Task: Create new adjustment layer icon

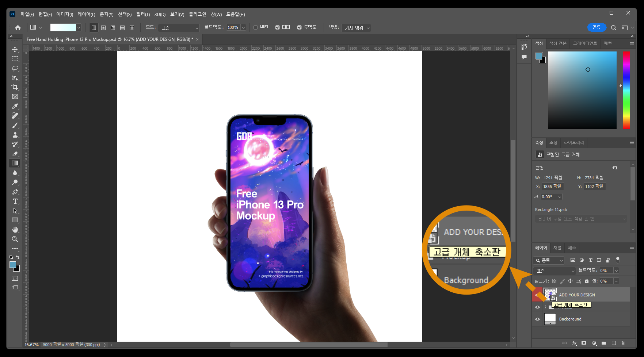Action: [594, 343]
